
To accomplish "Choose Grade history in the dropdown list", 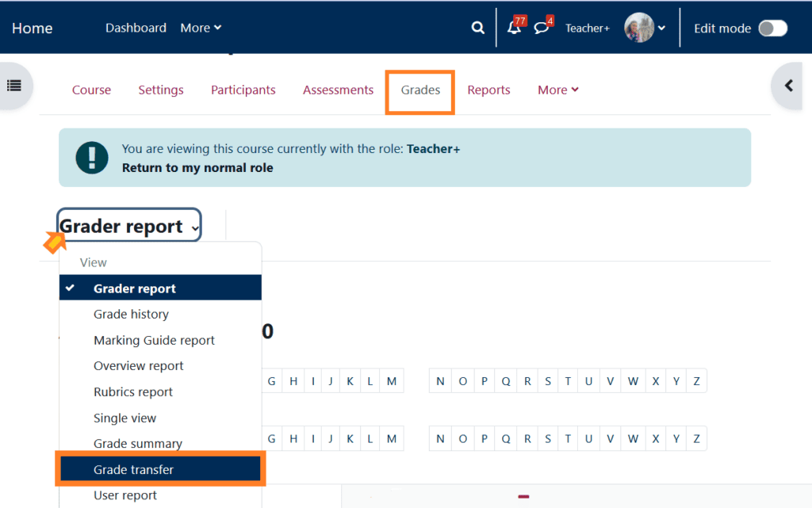I will click(x=131, y=315).
